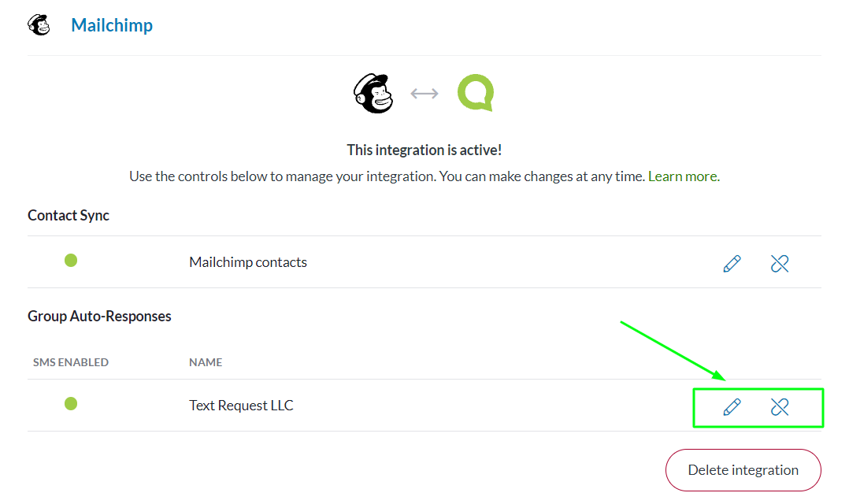Click the SMS ENABLED column header
The image size is (849, 504).
(x=71, y=362)
